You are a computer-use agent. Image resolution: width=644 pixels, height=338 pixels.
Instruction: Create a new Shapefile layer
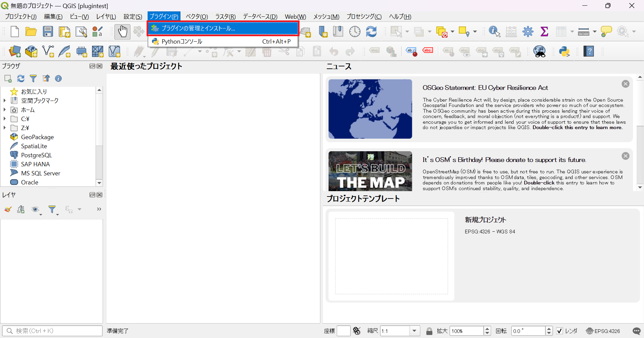click(48, 51)
